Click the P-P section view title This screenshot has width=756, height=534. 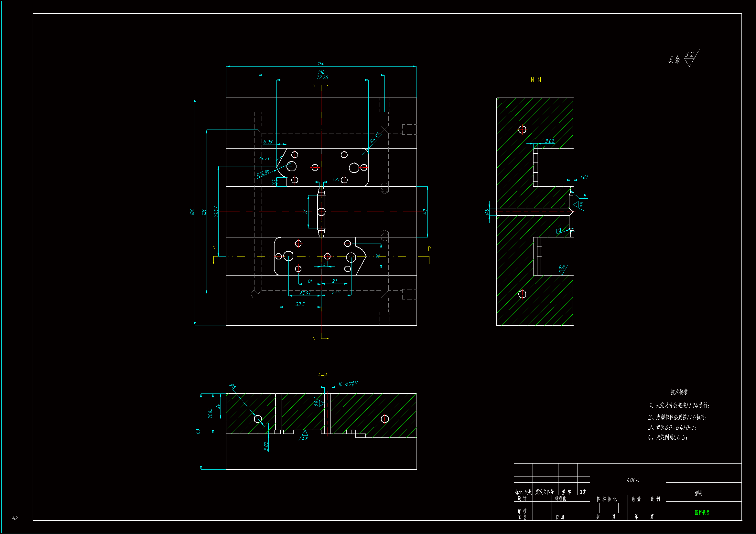(322, 375)
